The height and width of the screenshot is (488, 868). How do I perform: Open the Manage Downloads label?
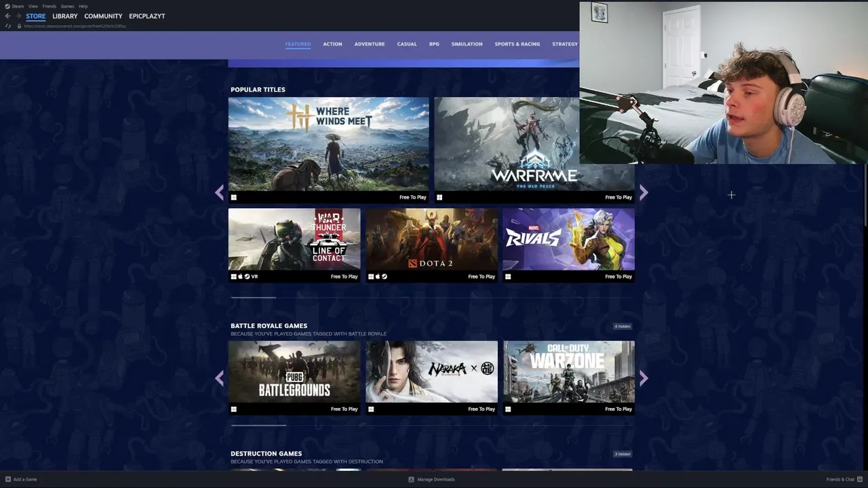click(x=436, y=479)
